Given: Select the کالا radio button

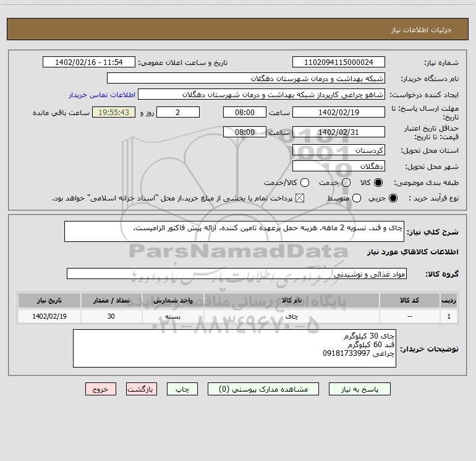Looking at the screenshot, I should (x=378, y=183).
